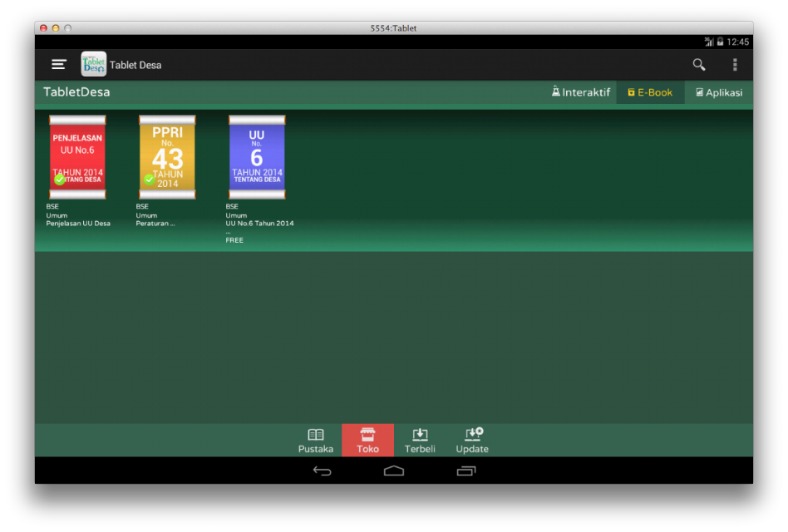Select the E-Book tab
Viewport: 788px width, 532px height.
tap(650, 92)
